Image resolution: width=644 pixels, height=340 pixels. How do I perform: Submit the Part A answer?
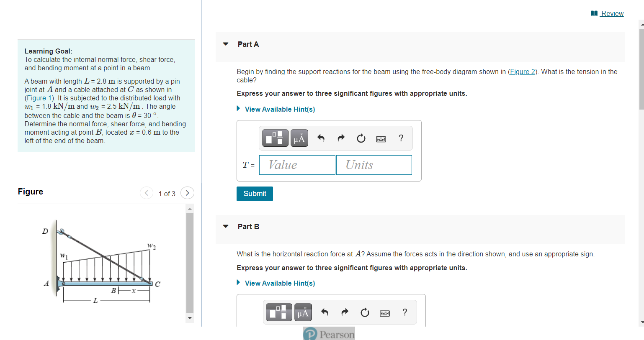[x=254, y=194]
